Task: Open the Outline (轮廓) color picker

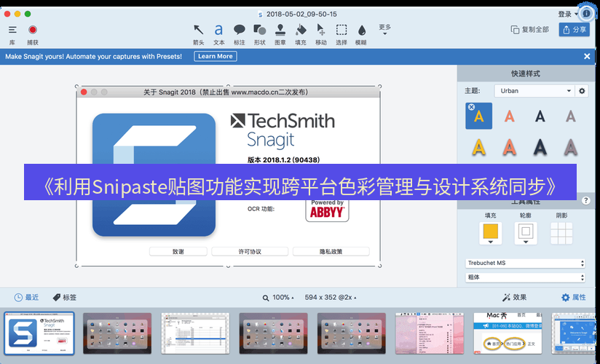Action: click(x=526, y=233)
